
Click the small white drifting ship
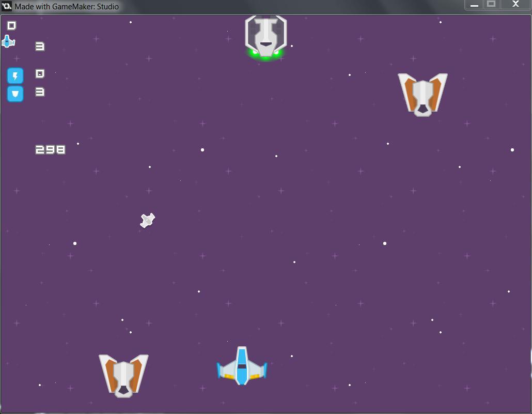point(147,221)
